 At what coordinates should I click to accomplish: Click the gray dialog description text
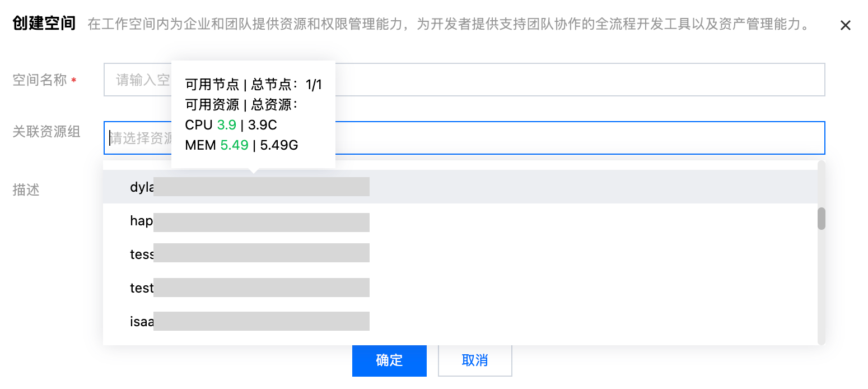(x=448, y=25)
